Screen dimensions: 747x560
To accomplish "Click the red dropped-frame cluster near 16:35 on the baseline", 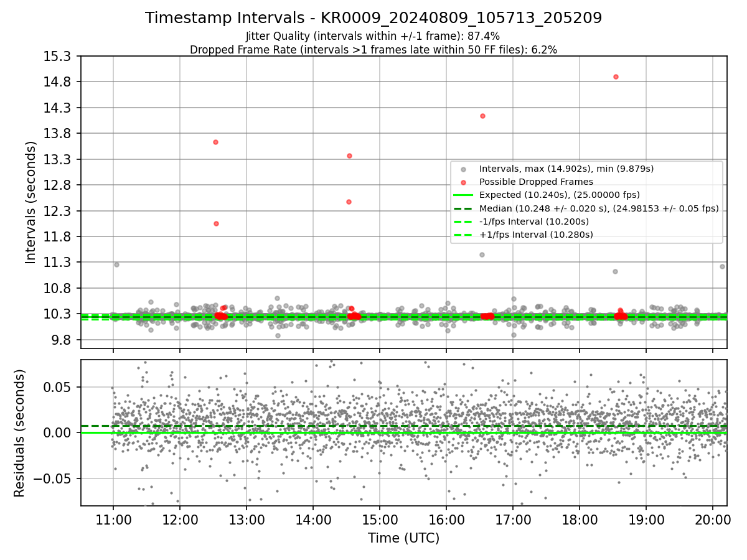I will 487,316.
